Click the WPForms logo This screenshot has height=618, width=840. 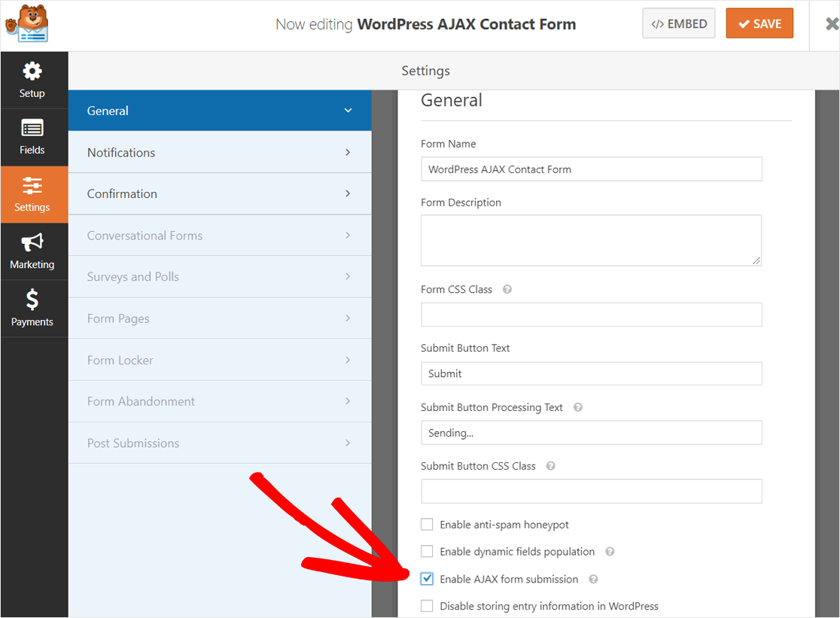click(28, 24)
